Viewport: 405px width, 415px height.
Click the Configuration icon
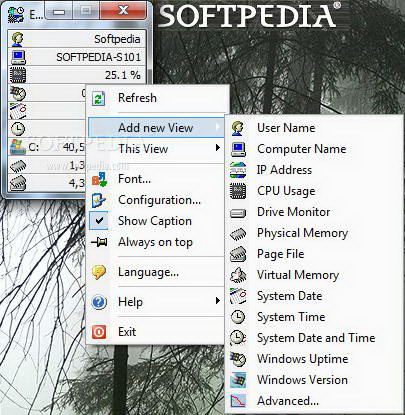[99, 200]
